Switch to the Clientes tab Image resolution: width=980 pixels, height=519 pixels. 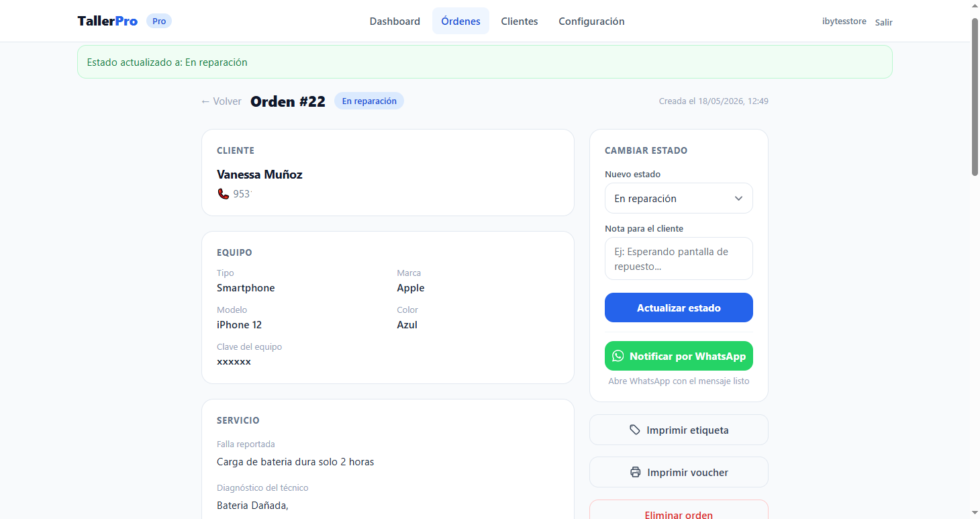(x=520, y=21)
